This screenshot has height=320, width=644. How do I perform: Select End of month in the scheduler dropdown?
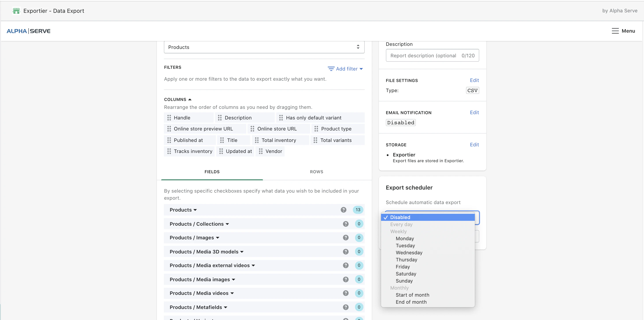[411, 302]
